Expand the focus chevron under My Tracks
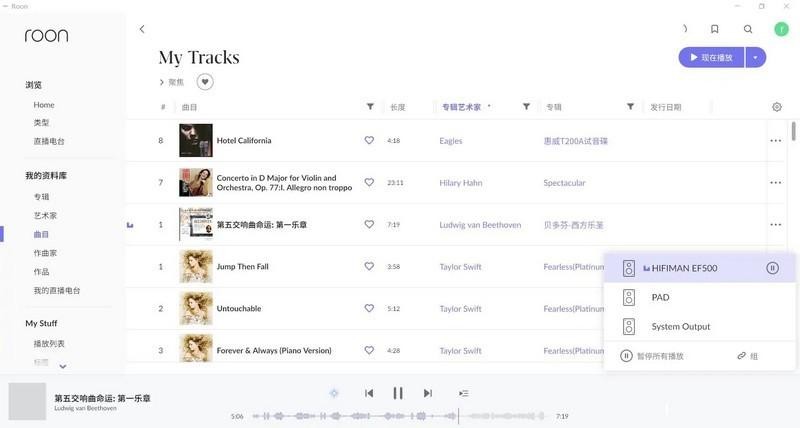Image resolution: width=800 pixels, height=428 pixels. click(161, 82)
